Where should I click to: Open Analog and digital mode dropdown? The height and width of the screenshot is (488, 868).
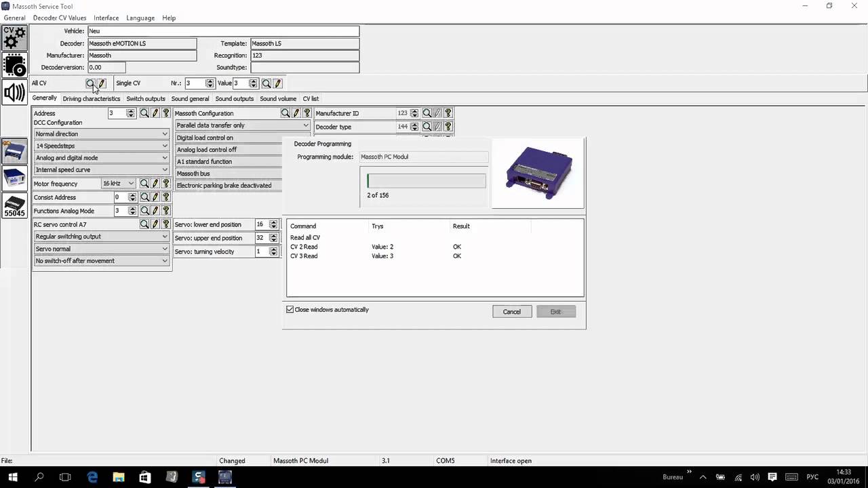point(102,158)
